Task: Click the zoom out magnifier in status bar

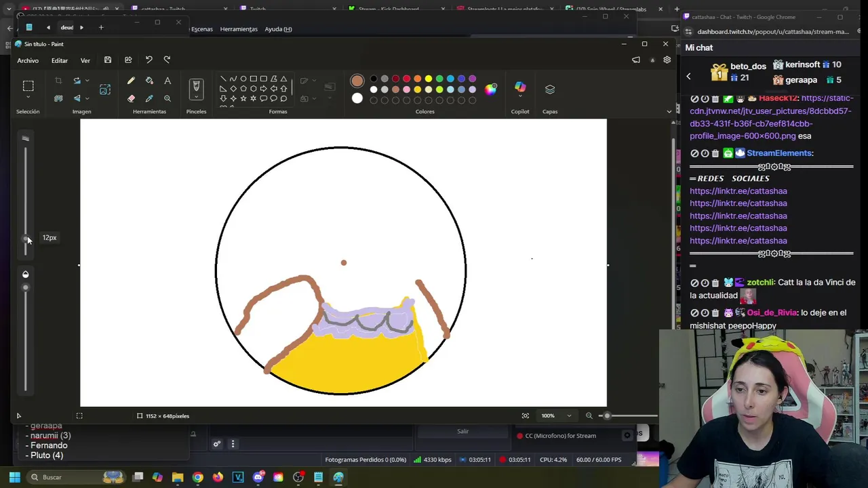Action: click(589, 415)
